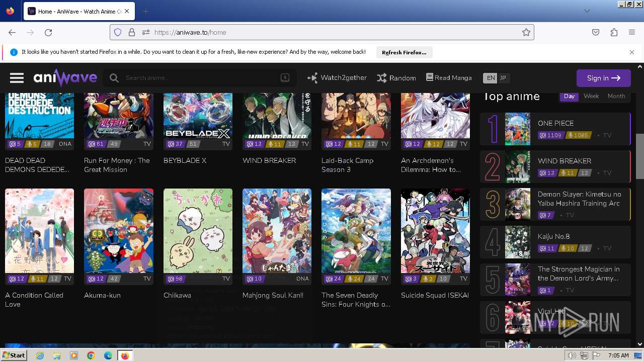Click the site permissions icon in address bar
The height and width of the screenshot is (362, 644).
pos(146,32)
